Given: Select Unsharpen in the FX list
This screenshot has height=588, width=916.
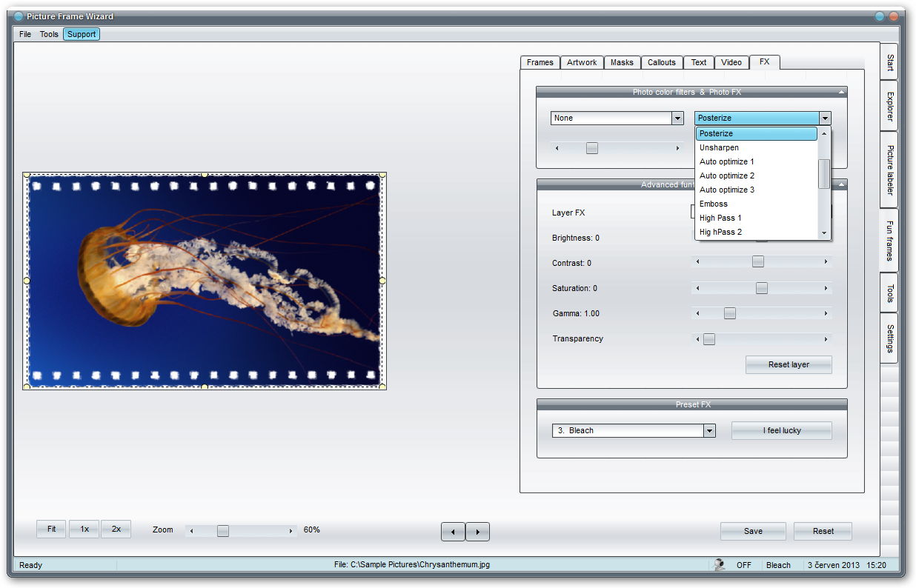Looking at the screenshot, I should (x=757, y=147).
